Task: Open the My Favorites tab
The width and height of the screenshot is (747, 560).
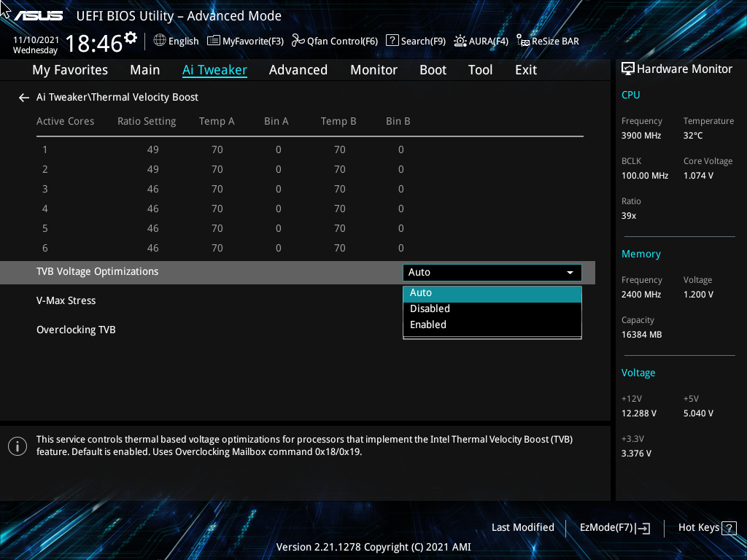Action: click(x=70, y=70)
